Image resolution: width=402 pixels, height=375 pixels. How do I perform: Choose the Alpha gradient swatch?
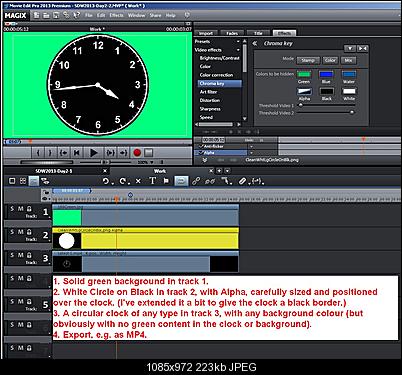pos(304,91)
